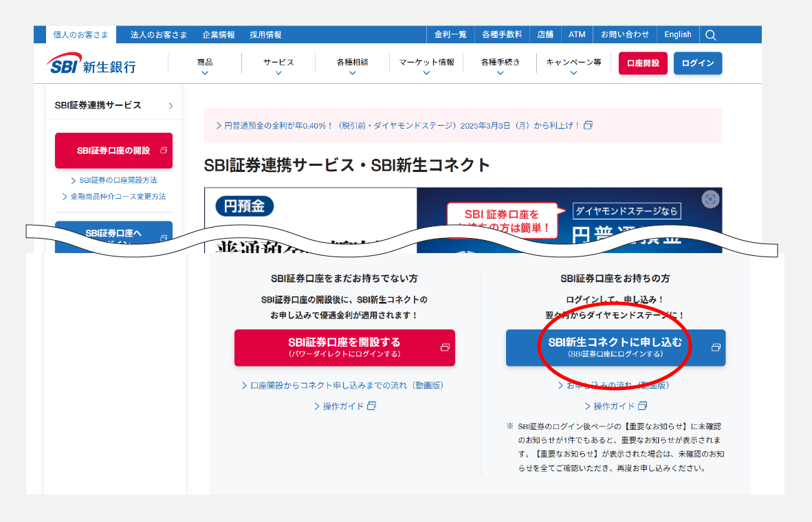Switch site language to English

click(678, 34)
